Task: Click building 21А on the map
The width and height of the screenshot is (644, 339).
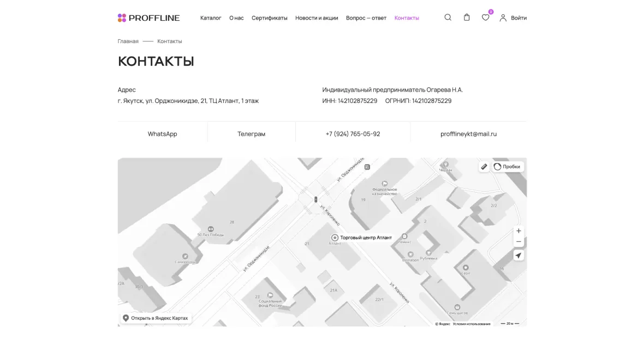Action: point(333,290)
